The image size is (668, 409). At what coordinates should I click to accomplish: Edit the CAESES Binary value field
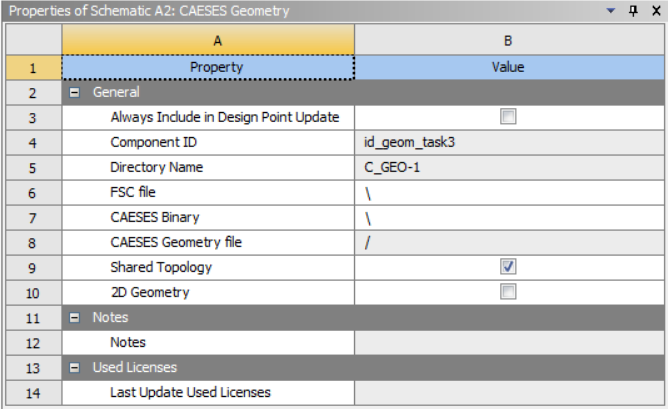coord(509,218)
